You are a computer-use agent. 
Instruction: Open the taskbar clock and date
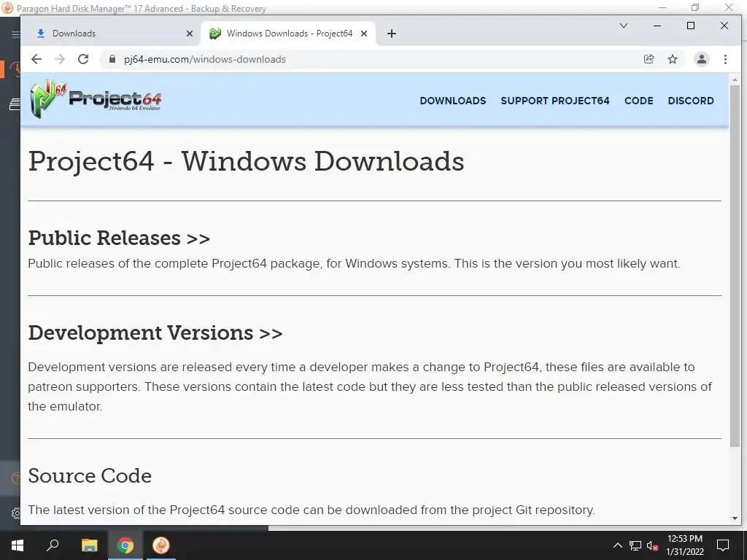point(684,545)
